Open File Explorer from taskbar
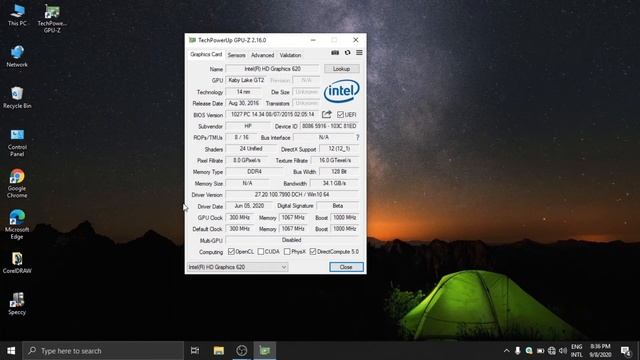Screen dimensions: 640x360 tap(219, 351)
